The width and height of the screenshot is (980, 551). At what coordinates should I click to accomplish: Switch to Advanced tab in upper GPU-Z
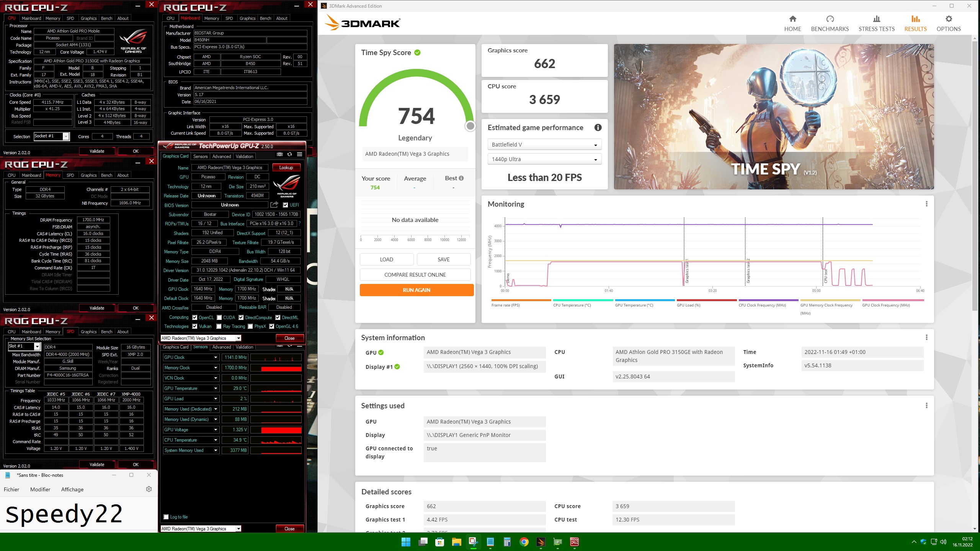tap(222, 156)
